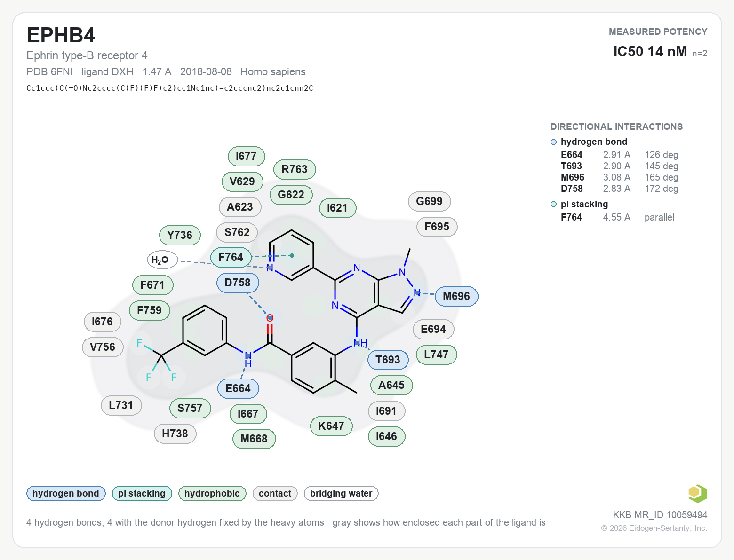The height and width of the screenshot is (560, 734).
Task: Click residue label K647
Action: pyautogui.click(x=331, y=426)
